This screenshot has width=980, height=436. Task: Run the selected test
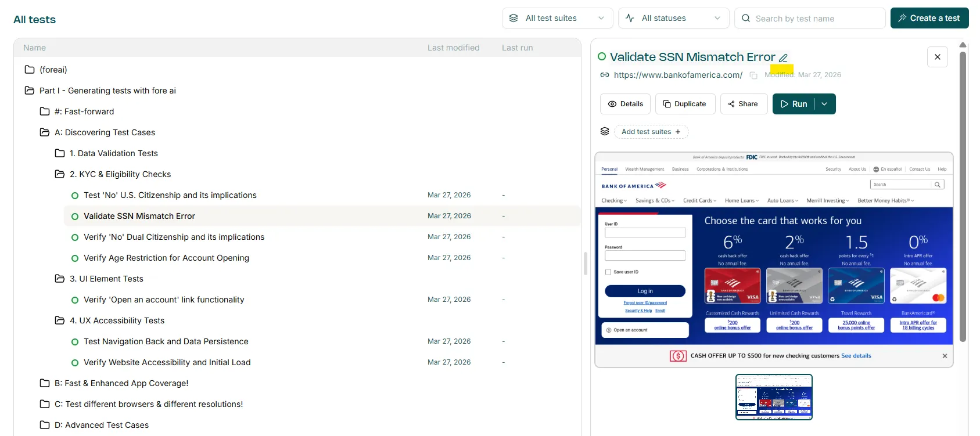pyautogui.click(x=794, y=104)
